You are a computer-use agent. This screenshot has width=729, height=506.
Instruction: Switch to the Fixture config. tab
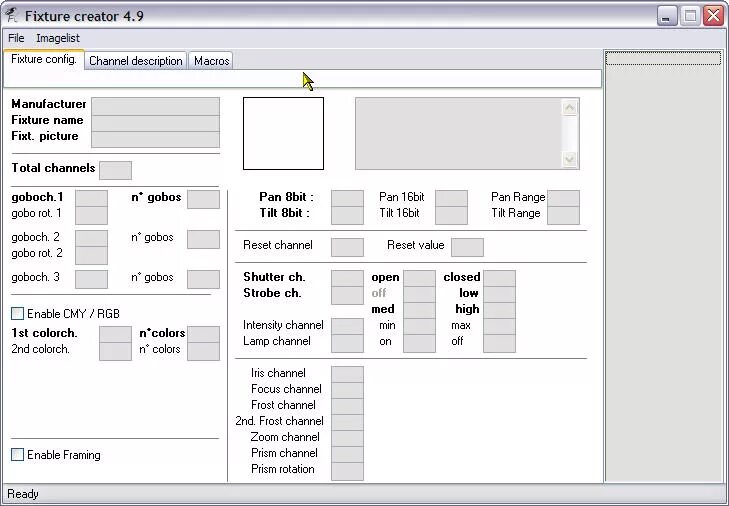(44, 59)
